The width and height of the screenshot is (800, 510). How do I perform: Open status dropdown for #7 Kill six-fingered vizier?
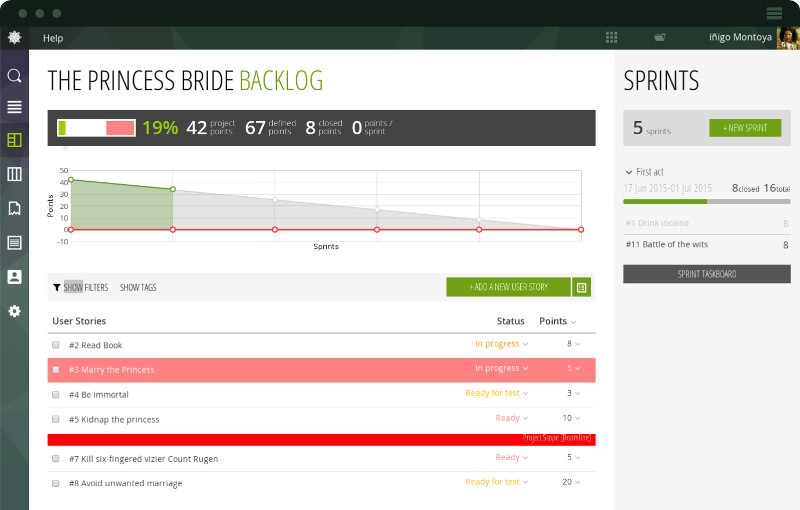(512, 457)
